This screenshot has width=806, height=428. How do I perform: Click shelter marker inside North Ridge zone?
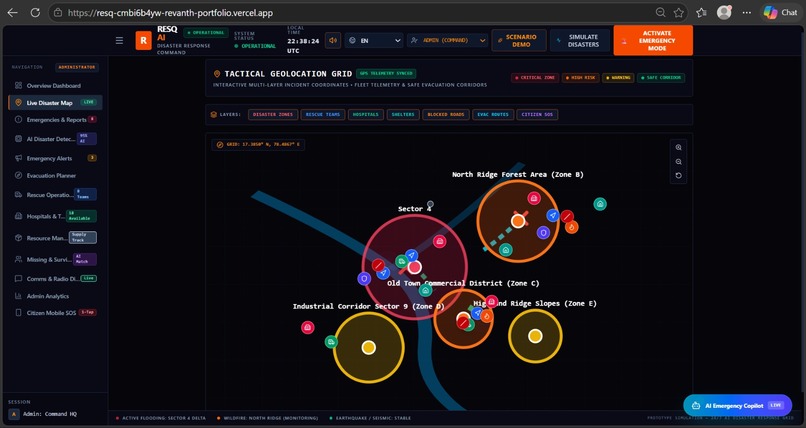(x=506, y=250)
